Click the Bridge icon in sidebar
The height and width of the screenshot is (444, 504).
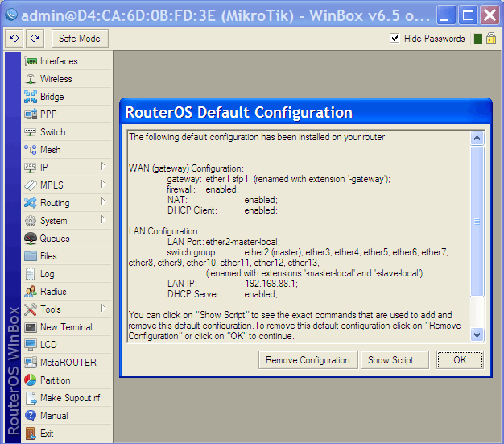31,97
